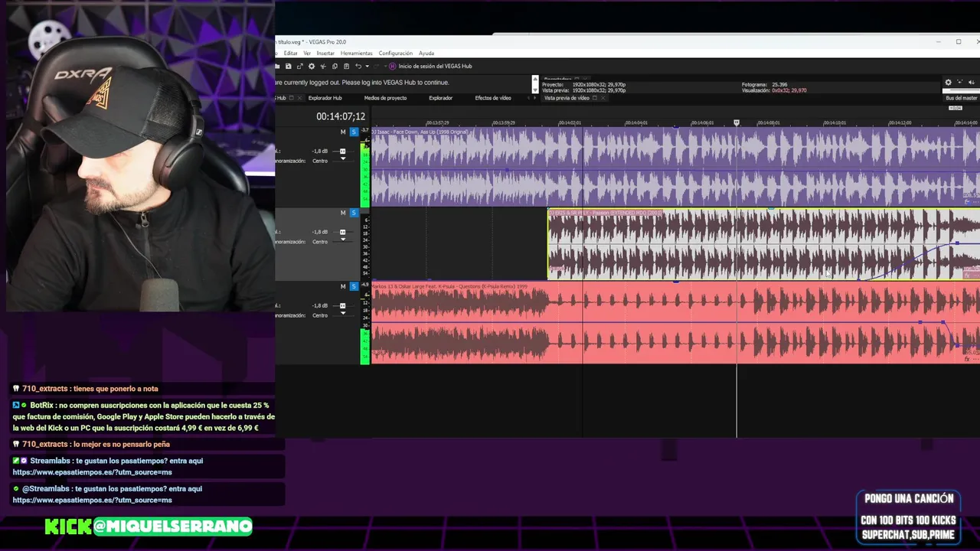The height and width of the screenshot is (551, 980).
Task: Click the Proyecto 1920x1080x32 info text
Action: coord(584,85)
